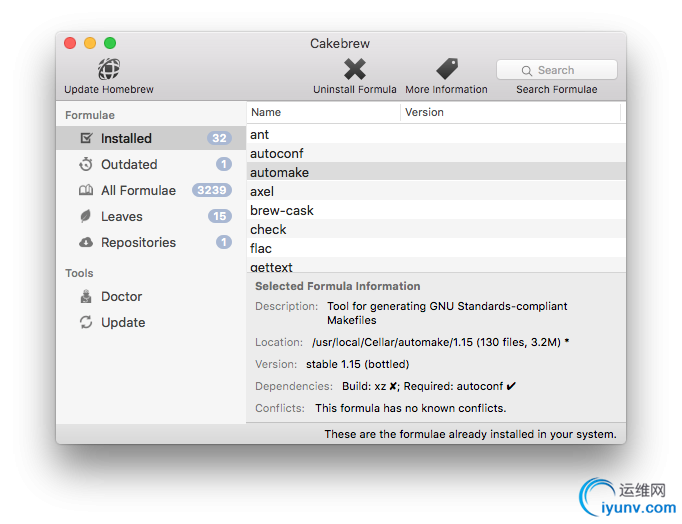
Task: Select the automake formula row
Action: point(436,172)
